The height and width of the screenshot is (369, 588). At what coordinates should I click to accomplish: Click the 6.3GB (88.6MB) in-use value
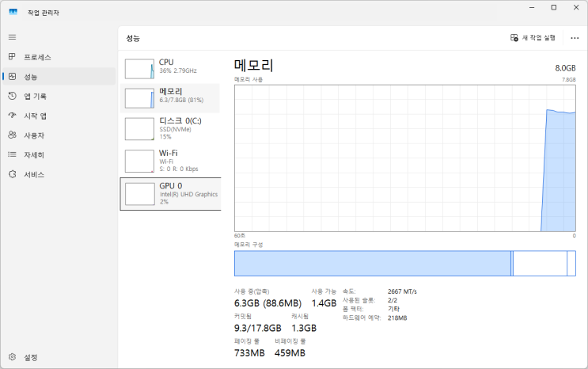click(267, 303)
